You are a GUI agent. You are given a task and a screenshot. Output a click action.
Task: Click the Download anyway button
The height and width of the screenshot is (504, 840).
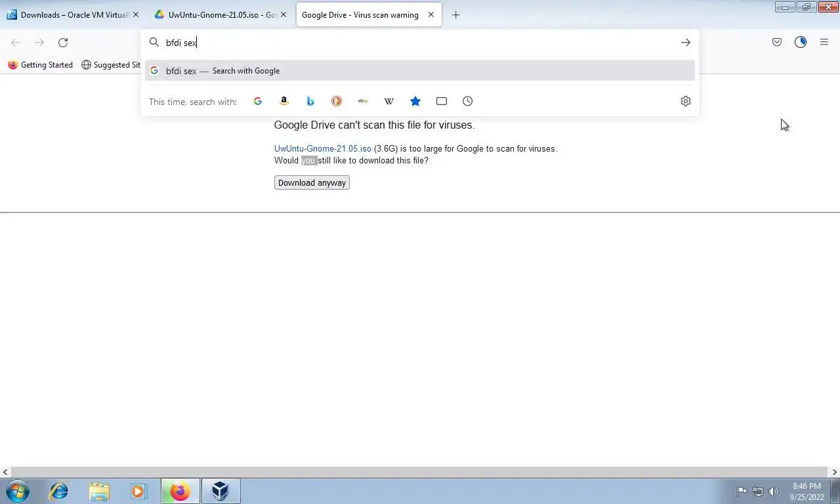[x=312, y=183]
